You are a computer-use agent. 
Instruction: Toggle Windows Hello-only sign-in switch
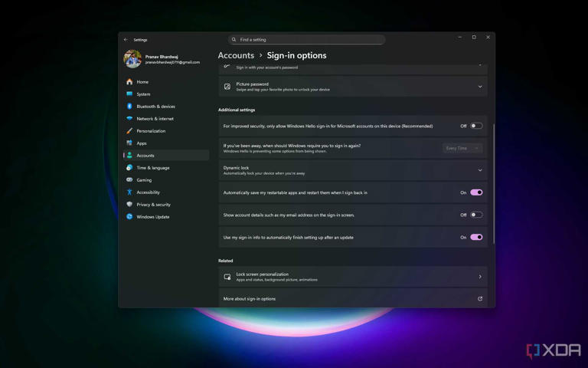[x=476, y=126]
